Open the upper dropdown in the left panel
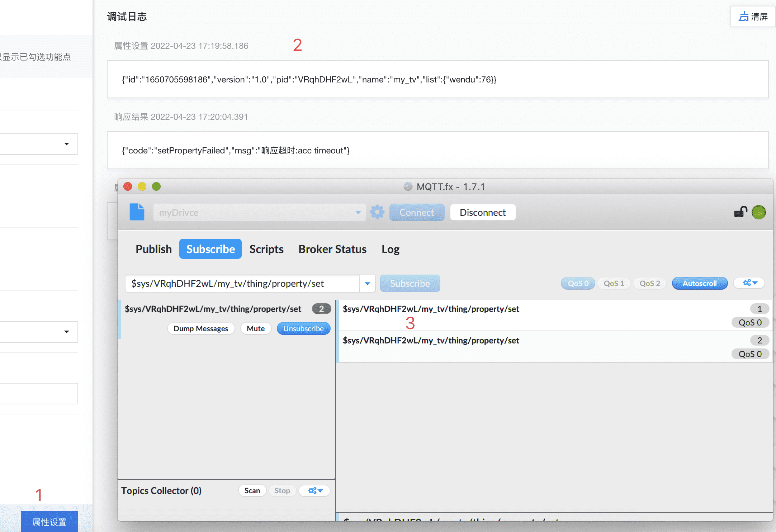 click(x=39, y=144)
